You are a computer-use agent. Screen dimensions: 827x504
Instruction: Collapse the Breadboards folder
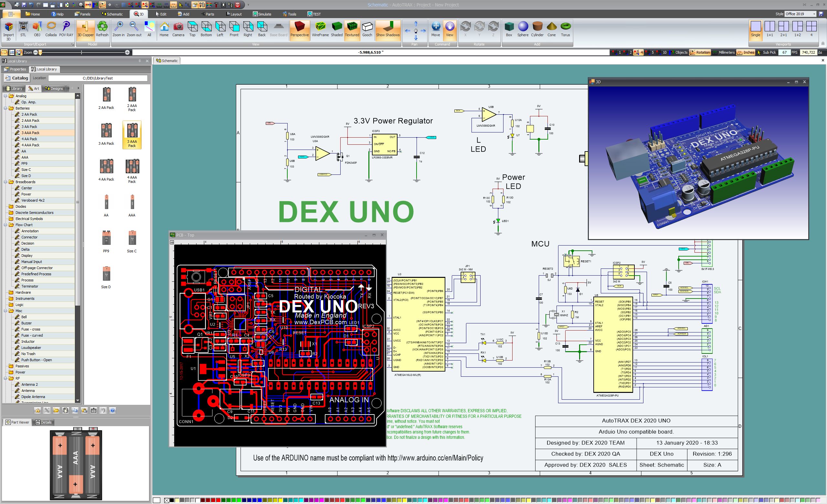[5, 182]
